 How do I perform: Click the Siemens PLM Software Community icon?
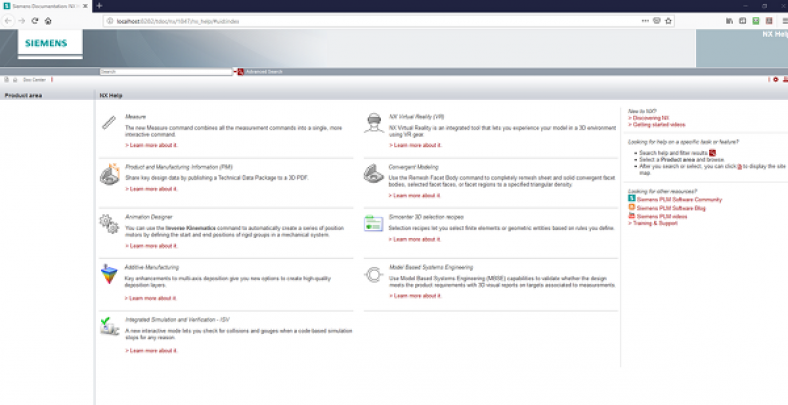click(x=632, y=198)
